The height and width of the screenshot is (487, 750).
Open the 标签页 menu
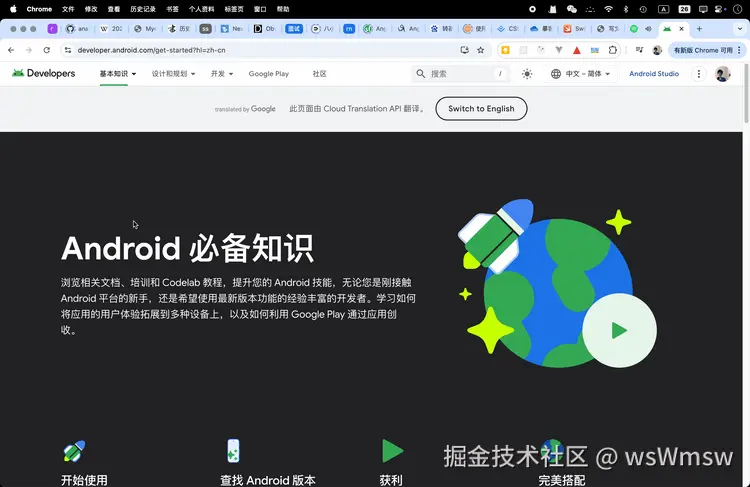pos(234,9)
